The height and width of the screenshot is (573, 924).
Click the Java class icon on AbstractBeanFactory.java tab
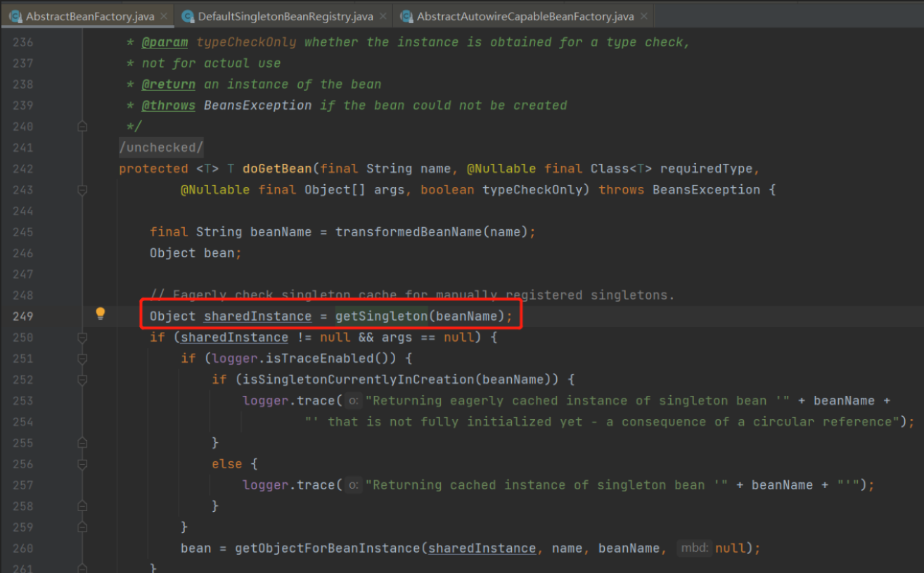[x=15, y=15]
